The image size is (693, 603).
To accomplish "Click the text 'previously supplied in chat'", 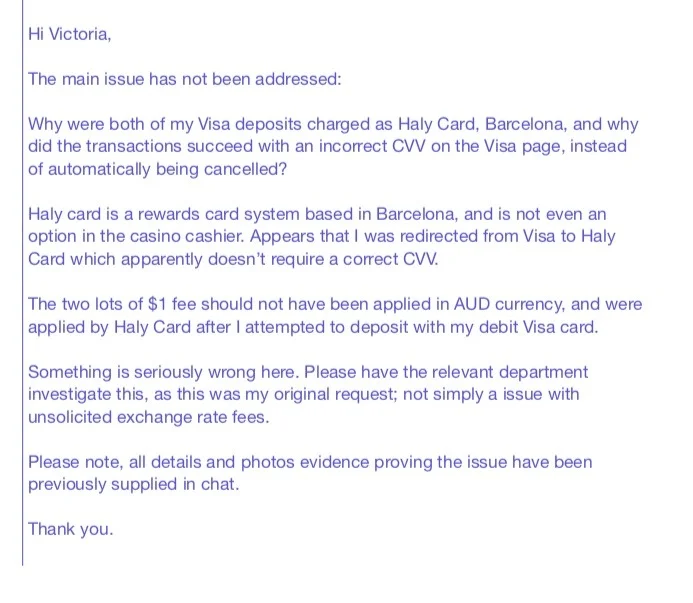I will [133, 485].
